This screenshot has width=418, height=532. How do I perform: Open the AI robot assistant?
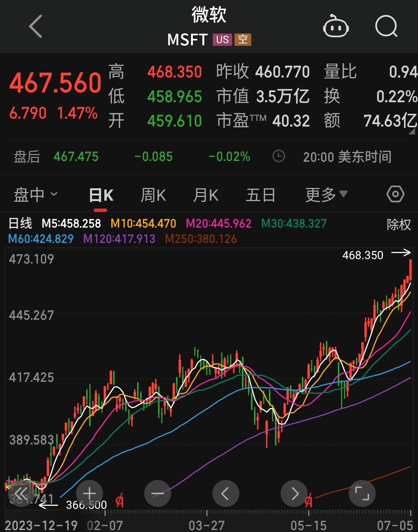[336, 27]
